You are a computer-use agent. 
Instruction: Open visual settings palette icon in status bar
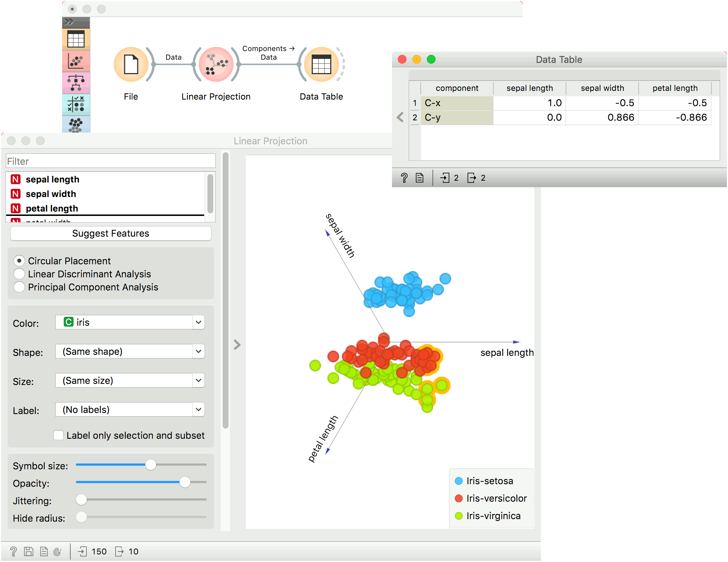57,551
